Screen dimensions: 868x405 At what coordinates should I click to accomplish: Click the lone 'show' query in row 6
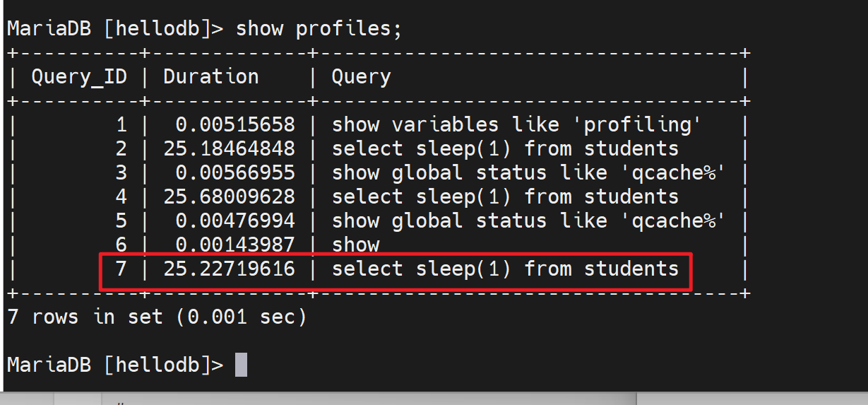click(355, 245)
